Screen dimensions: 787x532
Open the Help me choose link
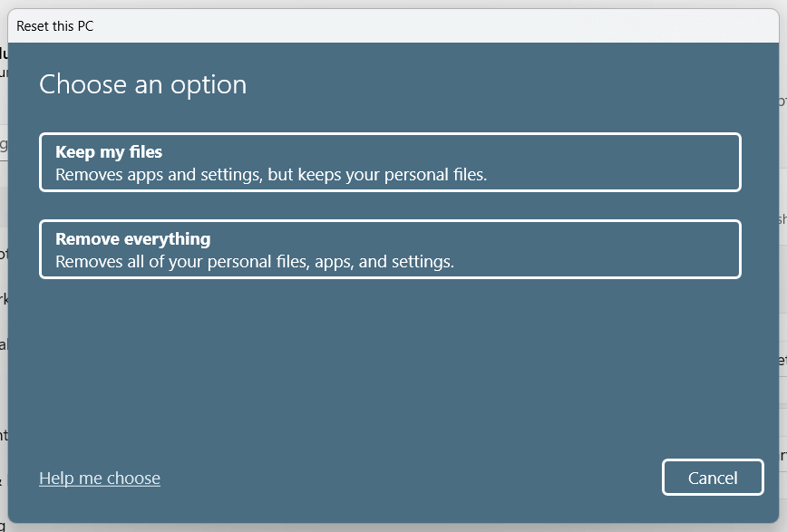(x=100, y=479)
